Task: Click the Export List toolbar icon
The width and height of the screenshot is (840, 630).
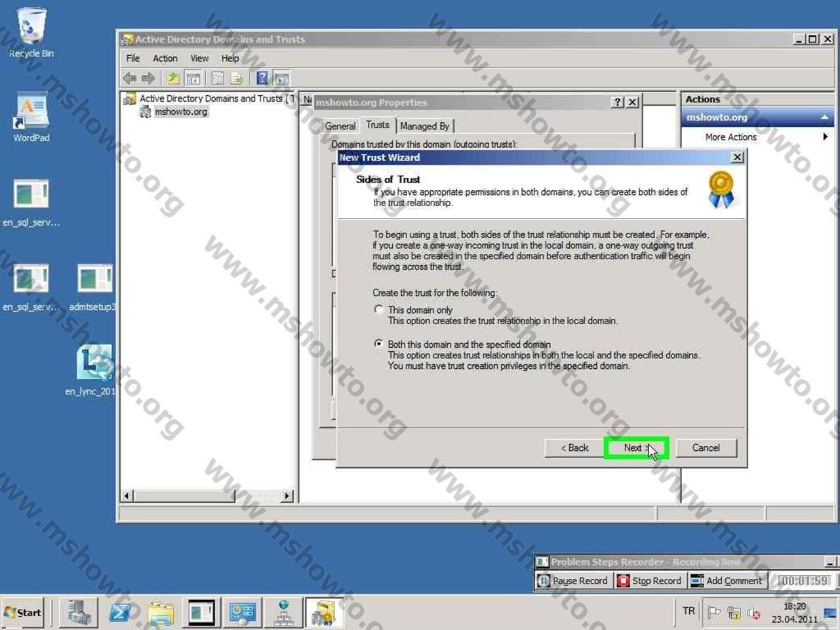Action: coord(237,79)
